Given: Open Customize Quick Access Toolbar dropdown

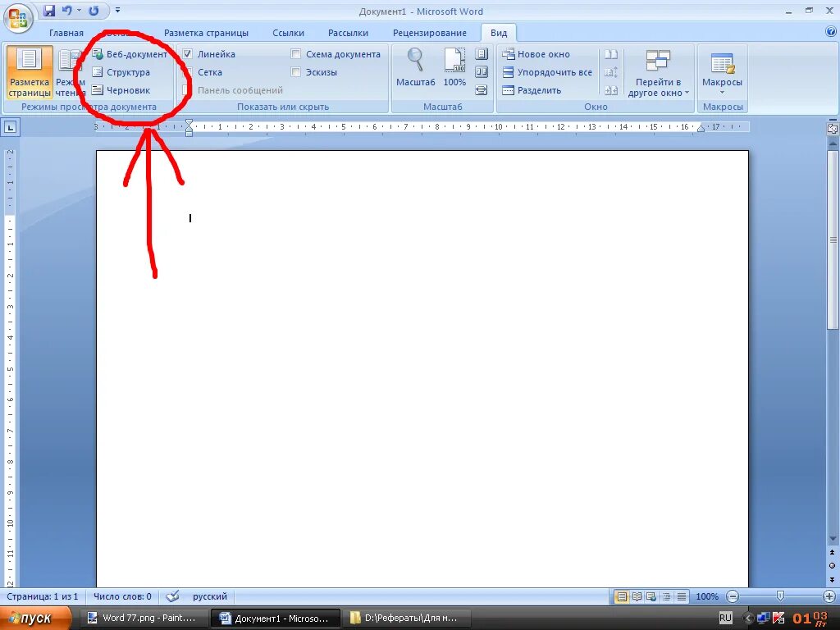Looking at the screenshot, I should (117, 11).
